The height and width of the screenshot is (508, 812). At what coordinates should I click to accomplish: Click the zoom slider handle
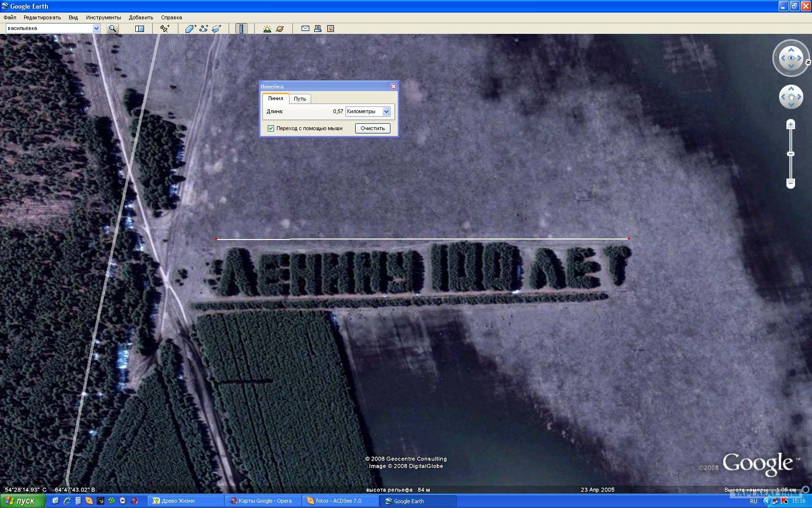(791, 154)
